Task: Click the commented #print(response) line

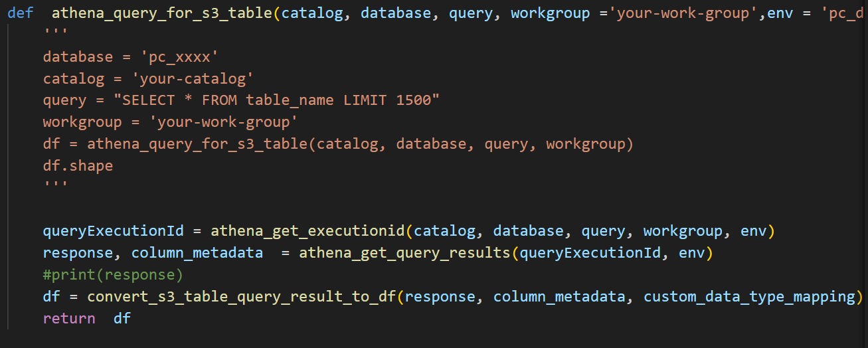Action: [113, 275]
